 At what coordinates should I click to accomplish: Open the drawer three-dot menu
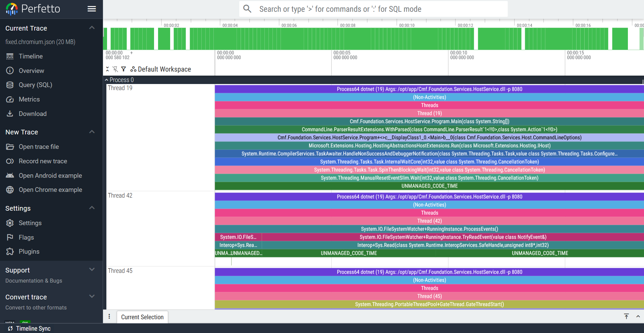click(x=109, y=317)
